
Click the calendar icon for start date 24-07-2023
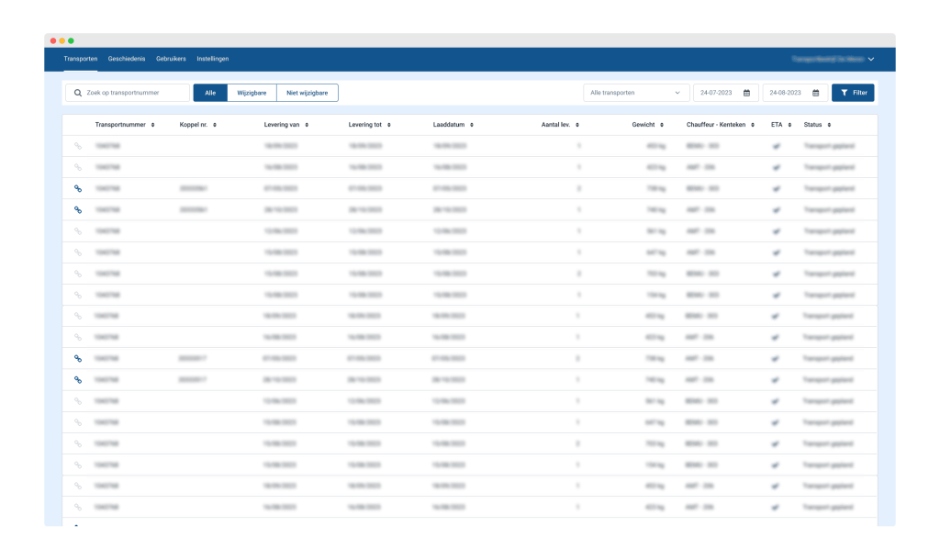746,93
